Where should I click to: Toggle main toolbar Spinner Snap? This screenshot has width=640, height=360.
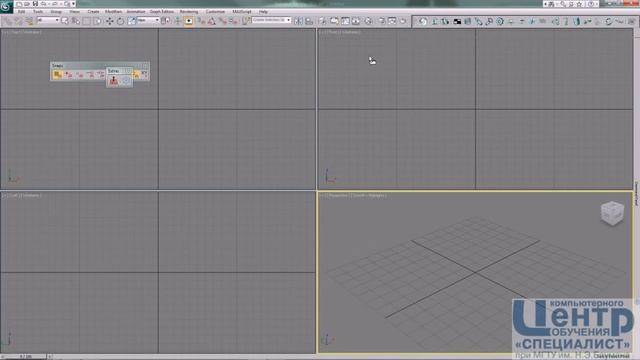pos(233,20)
